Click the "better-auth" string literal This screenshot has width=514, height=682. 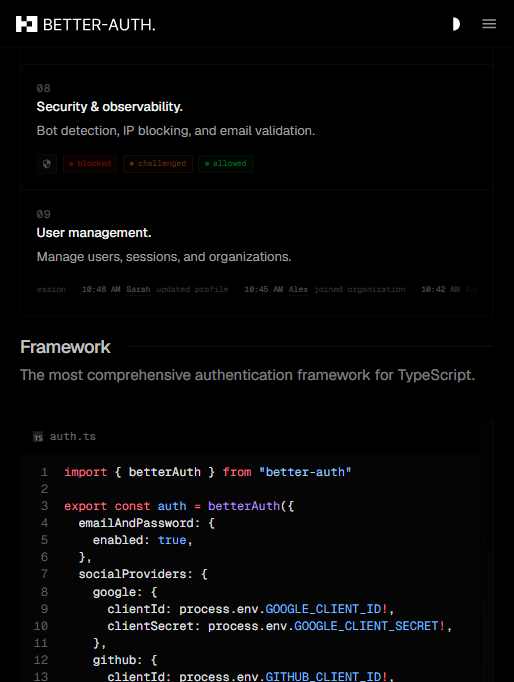click(x=305, y=472)
